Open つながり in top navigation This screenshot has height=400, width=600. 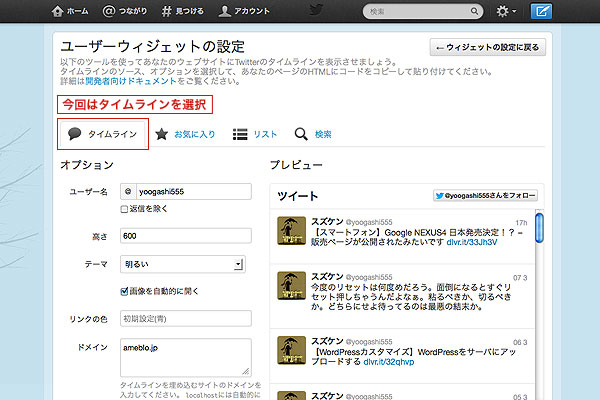click(125, 11)
